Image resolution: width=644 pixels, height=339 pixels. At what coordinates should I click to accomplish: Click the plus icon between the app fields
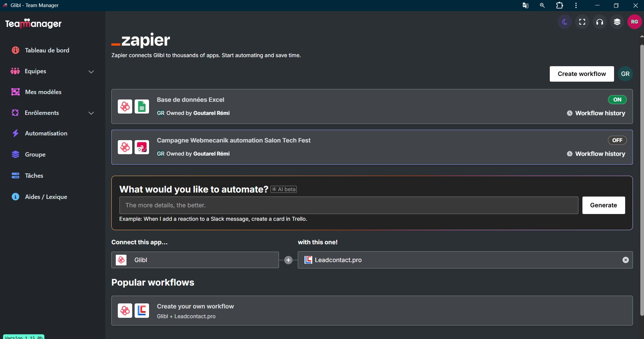288,260
